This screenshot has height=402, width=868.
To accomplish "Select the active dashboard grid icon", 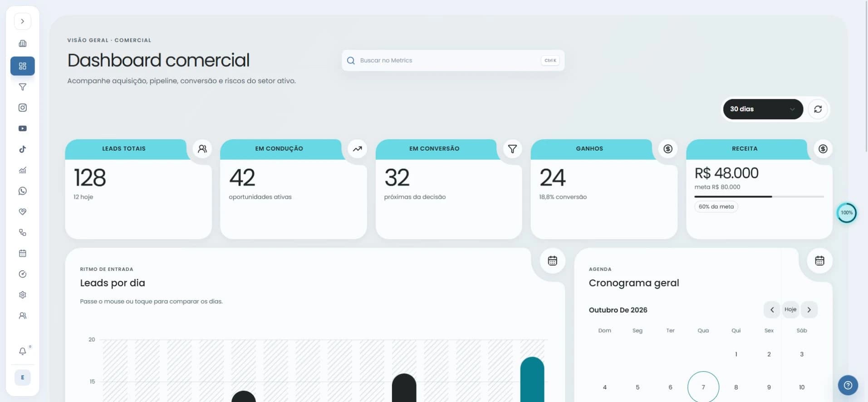I will [x=23, y=66].
